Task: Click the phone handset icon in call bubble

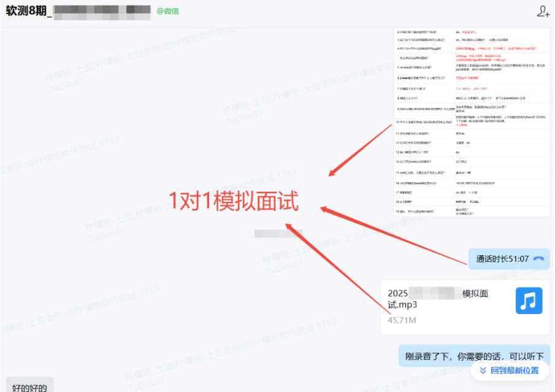Action: pyautogui.click(x=538, y=259)
